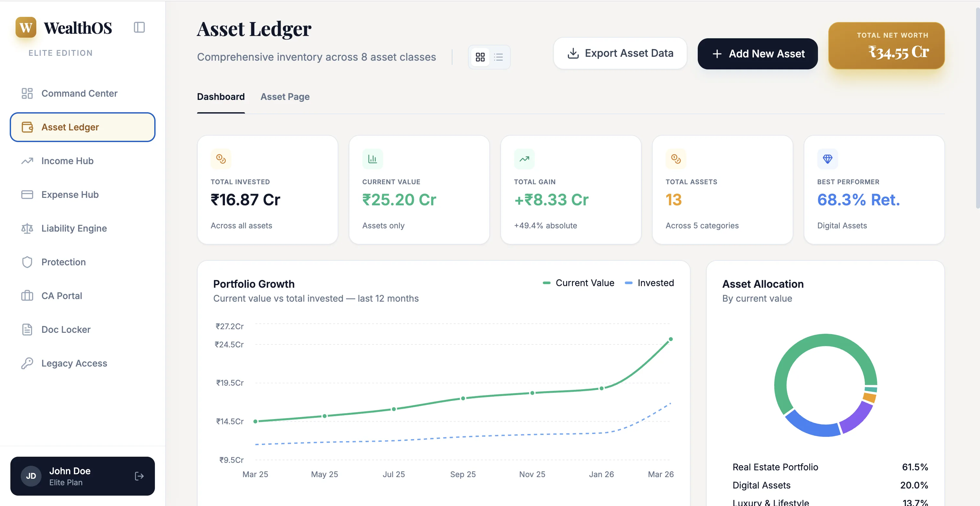Click 'Across 5 categories' subtext
980x506 pixels.
tap(702, 226)
